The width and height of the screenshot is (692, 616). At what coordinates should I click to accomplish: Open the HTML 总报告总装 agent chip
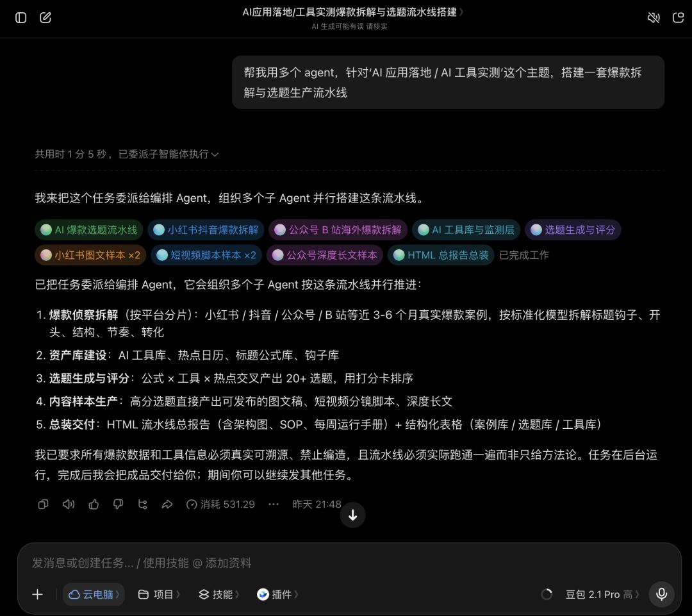[441, 254]
